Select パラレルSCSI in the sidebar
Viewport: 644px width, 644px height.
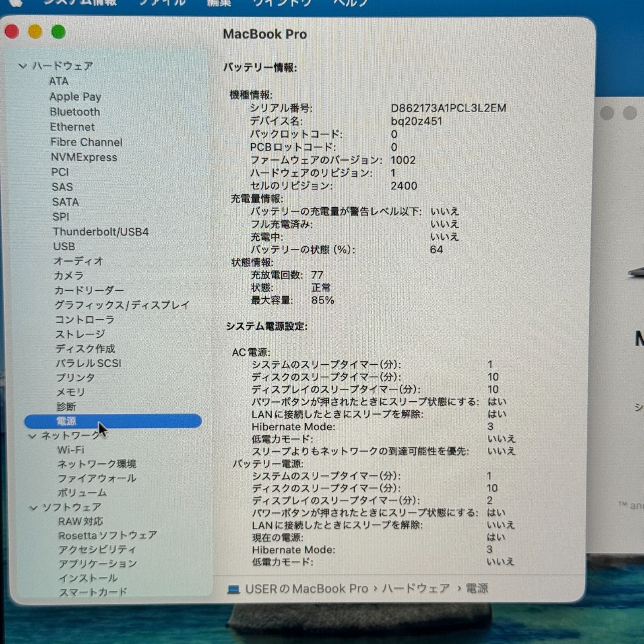[x=89, y=363]
